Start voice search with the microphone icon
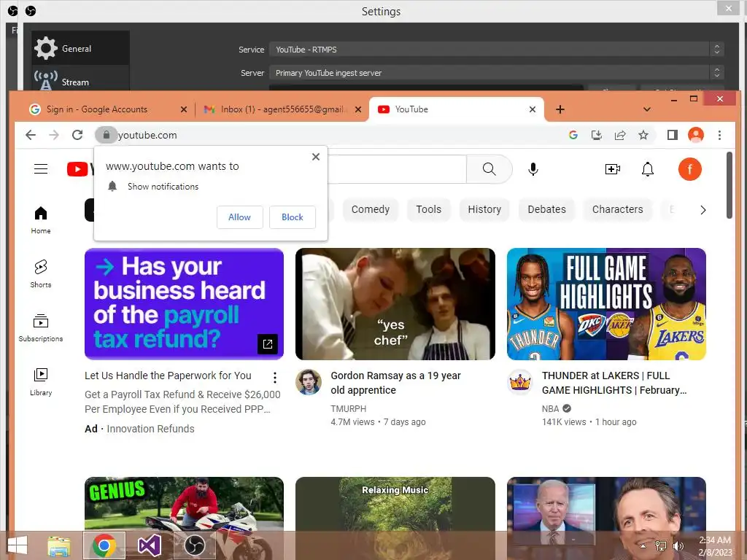747x560 pixels. point(533,169)
